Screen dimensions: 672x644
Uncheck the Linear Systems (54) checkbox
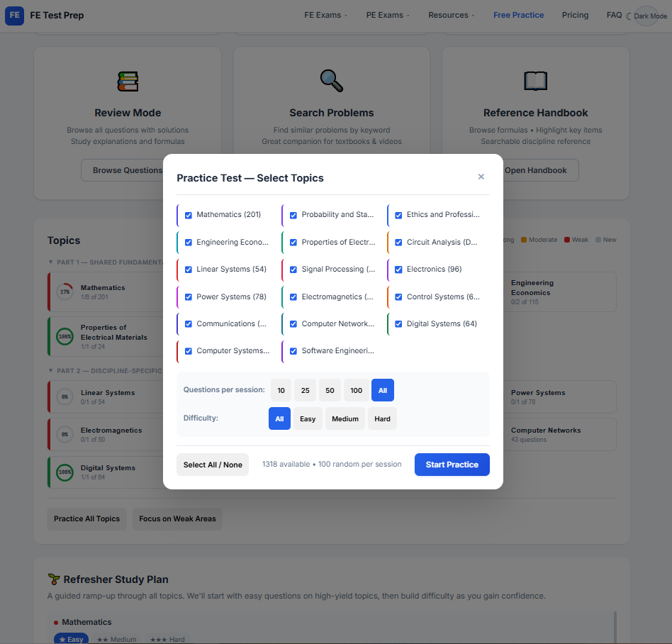point(188,270)
